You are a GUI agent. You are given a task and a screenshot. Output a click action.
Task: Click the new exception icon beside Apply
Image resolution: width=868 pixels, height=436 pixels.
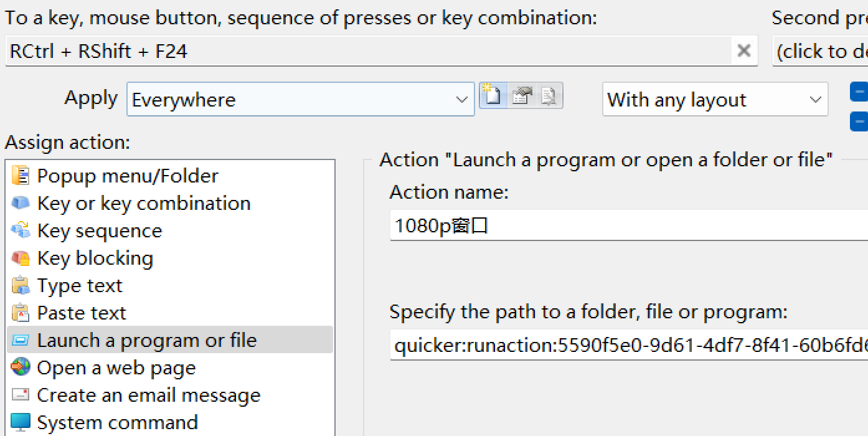click(x=493, y=96)
